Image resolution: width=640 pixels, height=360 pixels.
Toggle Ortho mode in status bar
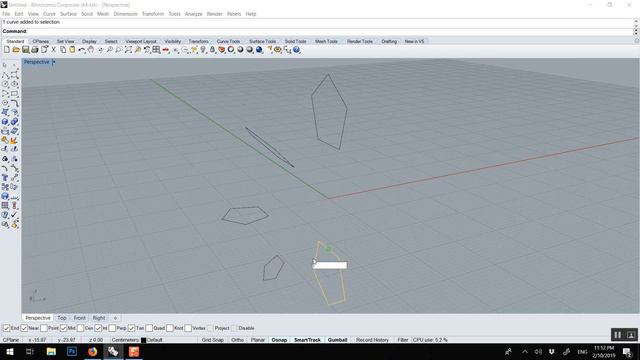(x=237, y=340)
